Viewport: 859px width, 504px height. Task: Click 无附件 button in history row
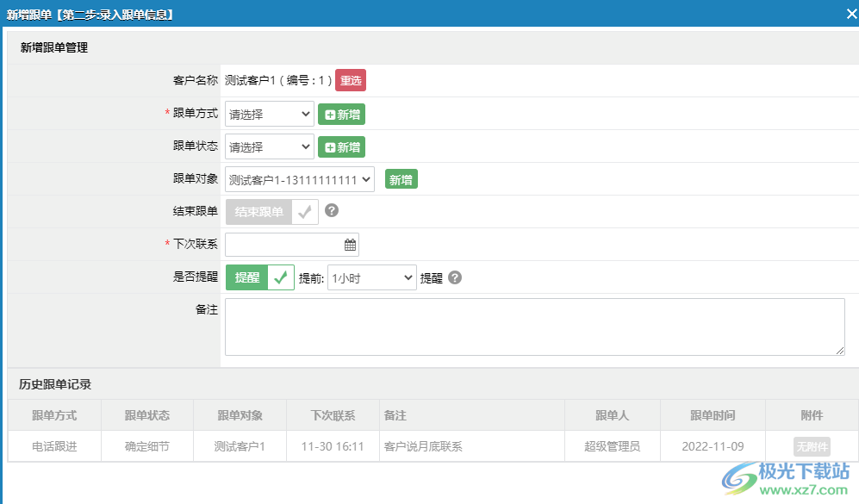click(x=812, y=447)
